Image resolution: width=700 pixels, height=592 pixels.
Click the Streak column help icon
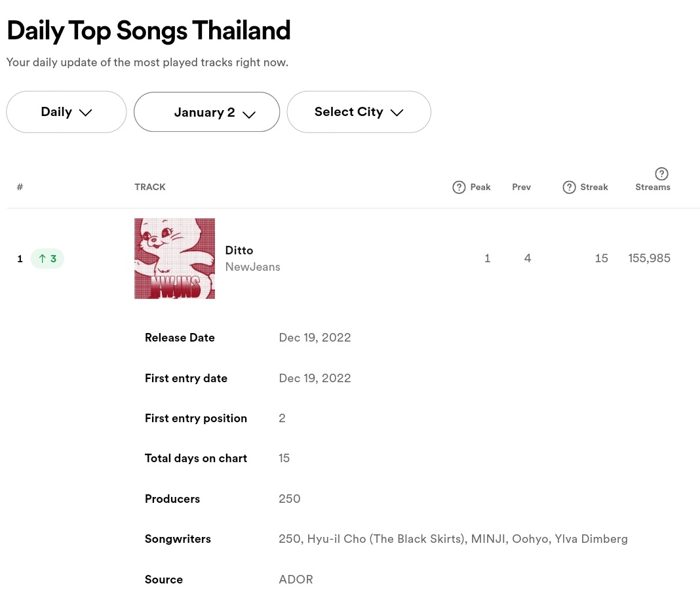569,187
